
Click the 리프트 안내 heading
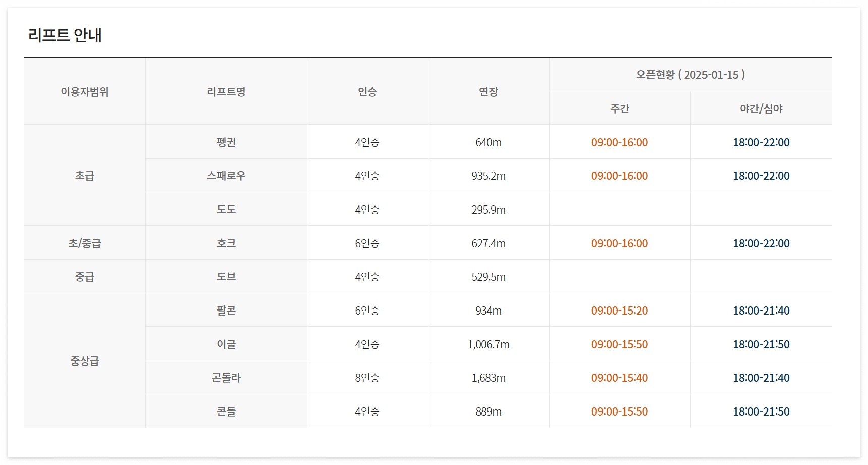(x=66, y=35)
